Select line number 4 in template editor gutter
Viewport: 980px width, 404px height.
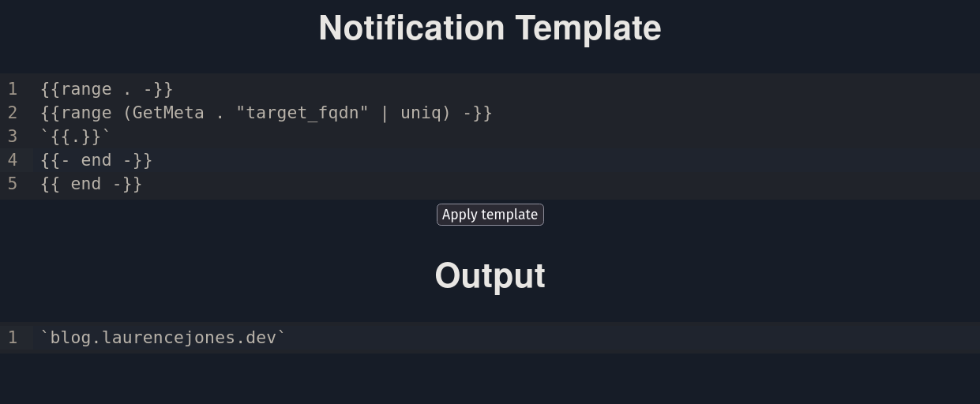pyautogui.click(x=13, y=160)
